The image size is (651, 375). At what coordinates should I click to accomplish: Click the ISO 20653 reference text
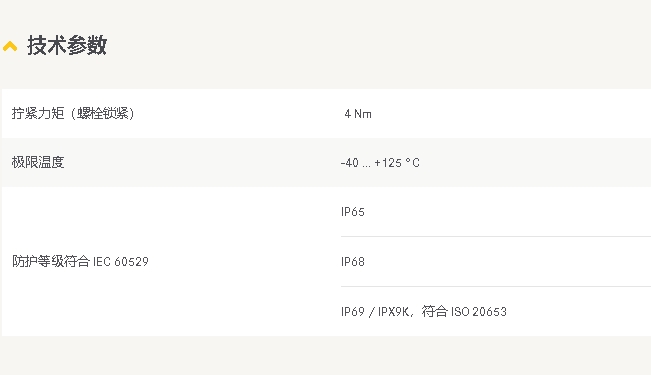479,311
